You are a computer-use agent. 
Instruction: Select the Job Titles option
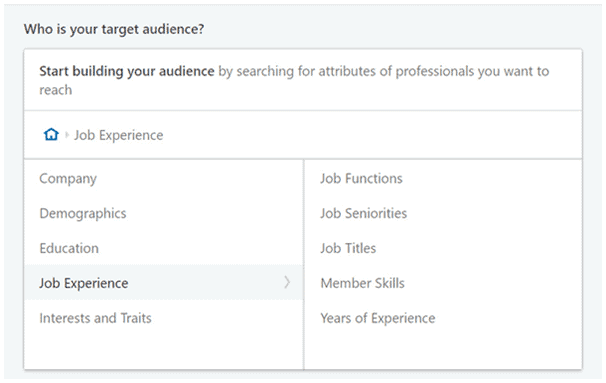[443, 248]
